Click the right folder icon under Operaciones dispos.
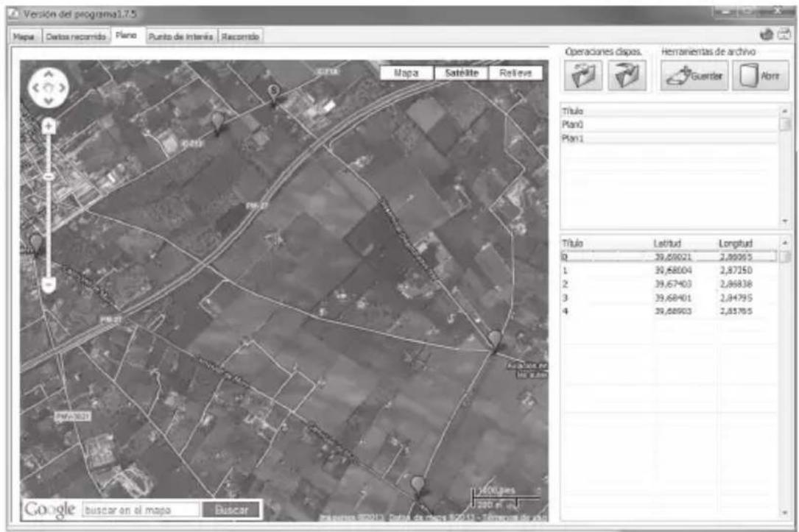799x532 pixels. point(627,76)
